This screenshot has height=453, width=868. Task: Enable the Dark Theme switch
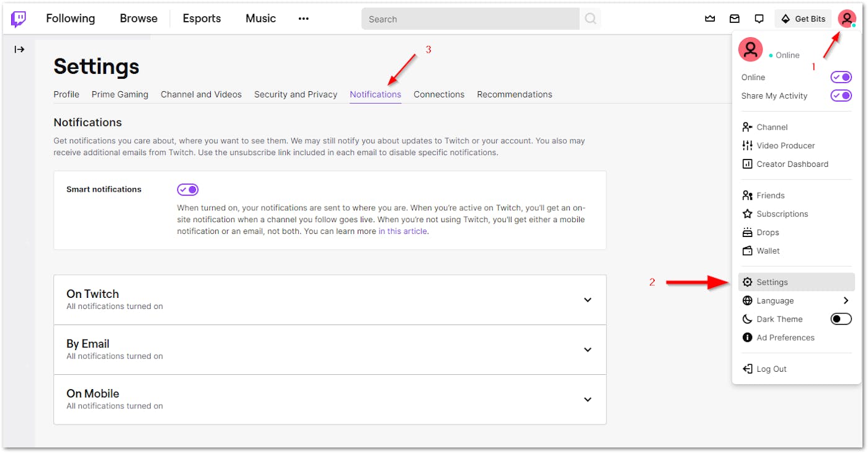pos(841,319)
